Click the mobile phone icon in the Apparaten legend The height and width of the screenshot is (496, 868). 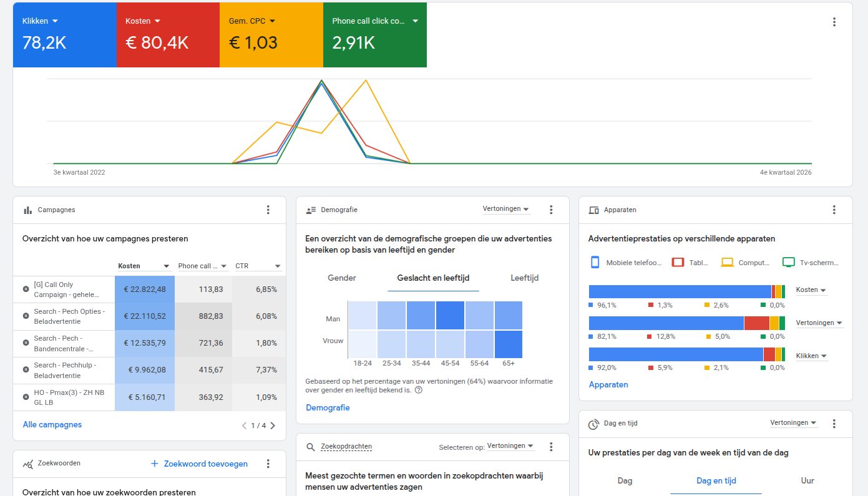coord(595,263)
